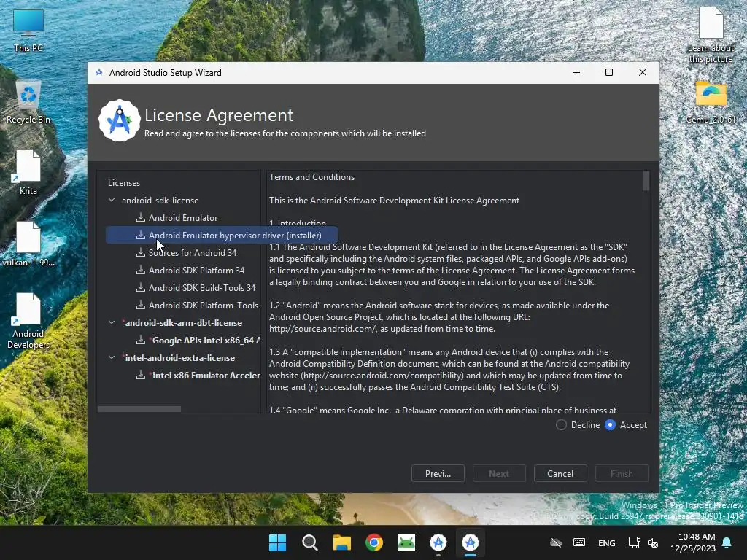The image size is (747, 560).
Task: Select Android SDK Platform 34 item
Action: (x=196, y=271)
